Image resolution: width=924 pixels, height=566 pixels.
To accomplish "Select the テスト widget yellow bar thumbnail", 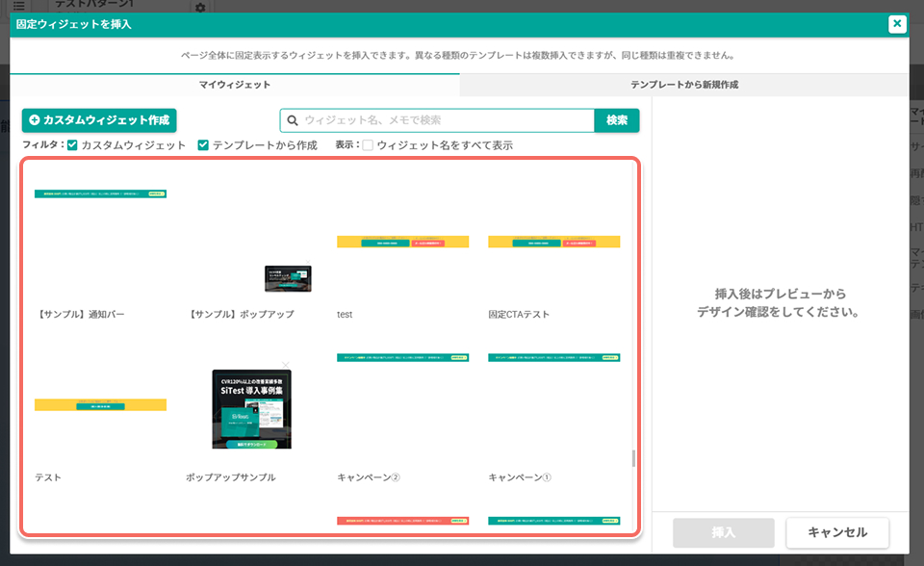I will tap(101, 405).
